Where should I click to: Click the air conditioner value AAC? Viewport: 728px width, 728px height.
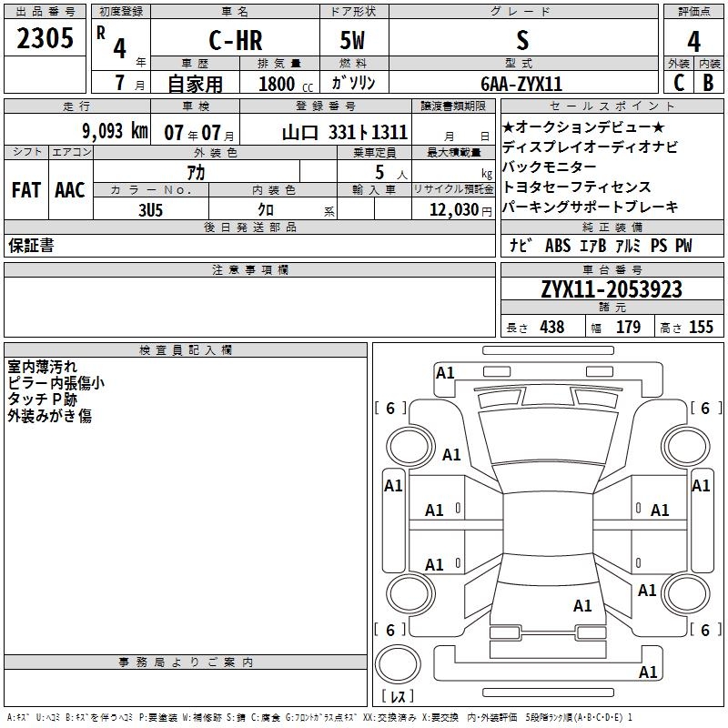point(70,190)
